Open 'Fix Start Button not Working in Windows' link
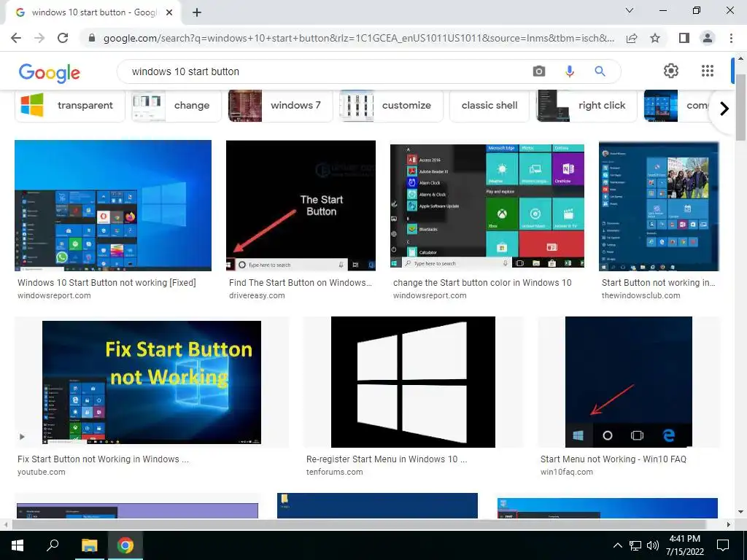Viewport: 747px width, 560px height. (x=103, y=459)
